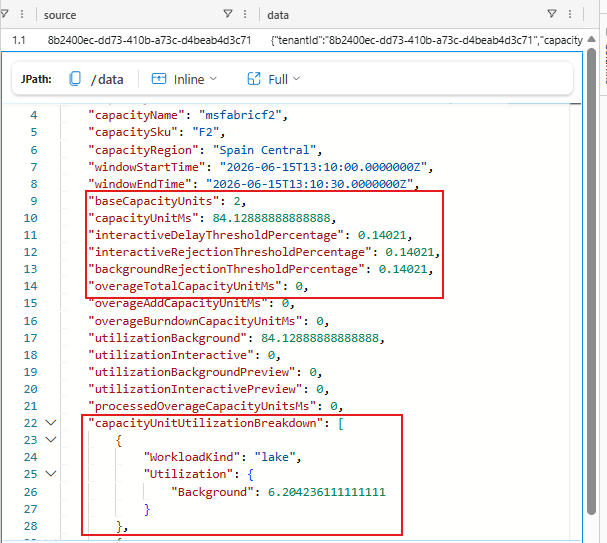607x543 pixels.
Task: Click the overageAddCapacityUnitMs key
Action: (x=178, y=303)
